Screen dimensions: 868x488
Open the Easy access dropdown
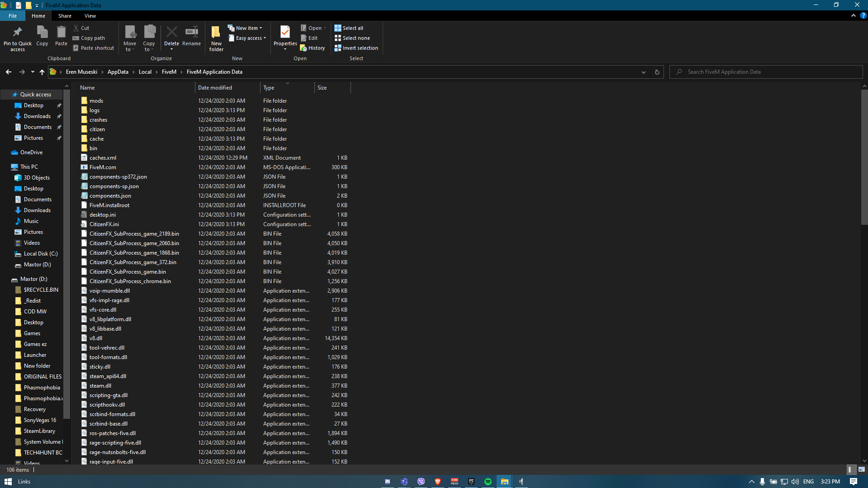tap(247, 38)
